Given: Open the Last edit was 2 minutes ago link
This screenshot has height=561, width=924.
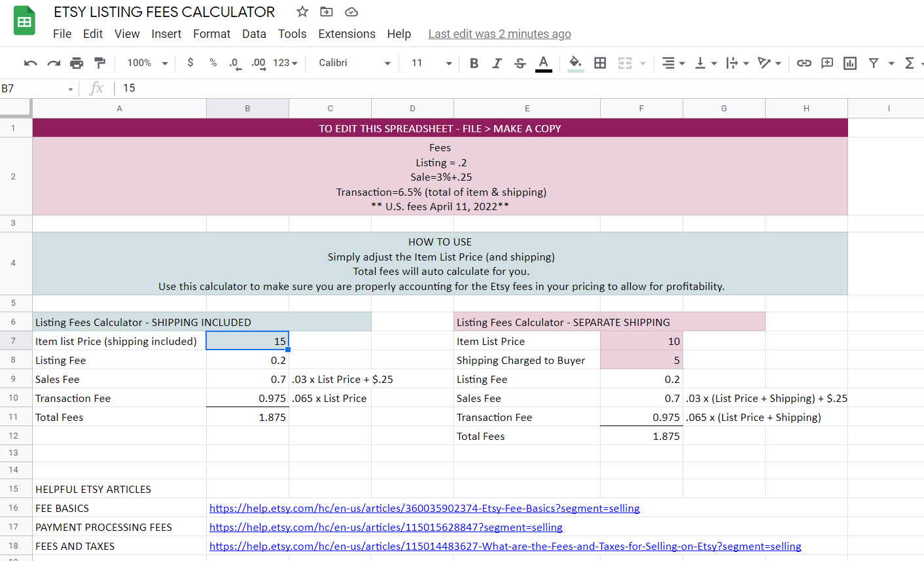Looking at the screenshot, I should pyautogui.click(x=499, y=34).
